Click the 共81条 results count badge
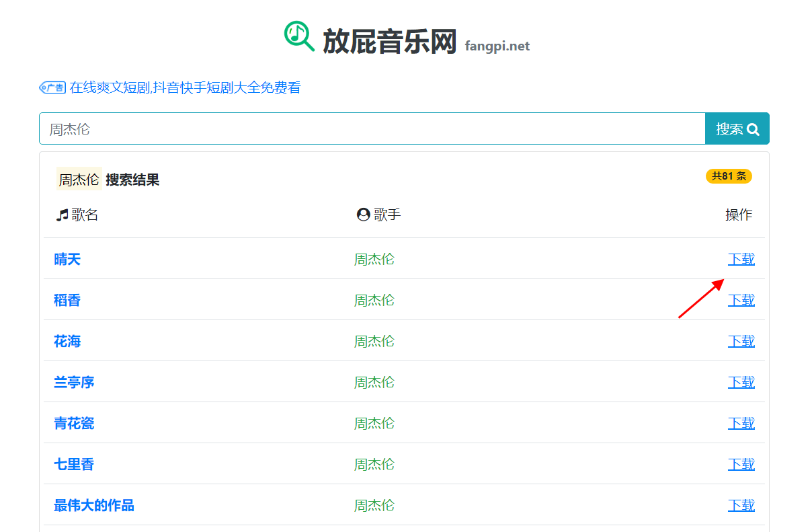 [x=729, y=176]
